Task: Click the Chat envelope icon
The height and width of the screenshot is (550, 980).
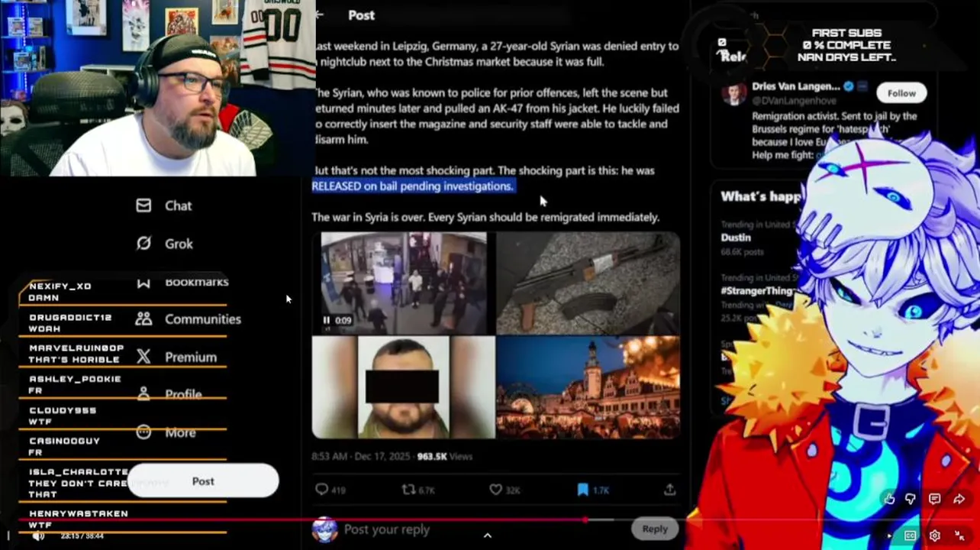Action: [x=143, y=205]
